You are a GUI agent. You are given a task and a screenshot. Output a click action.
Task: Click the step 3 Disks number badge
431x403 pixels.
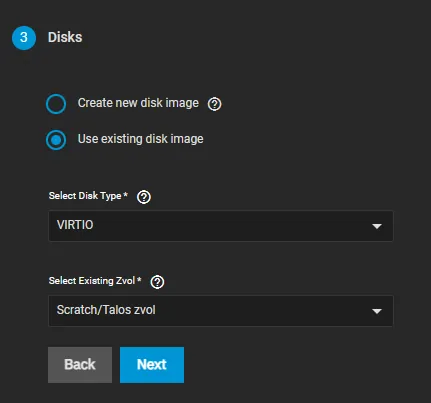pyautogui.click(x=24, y=38)
